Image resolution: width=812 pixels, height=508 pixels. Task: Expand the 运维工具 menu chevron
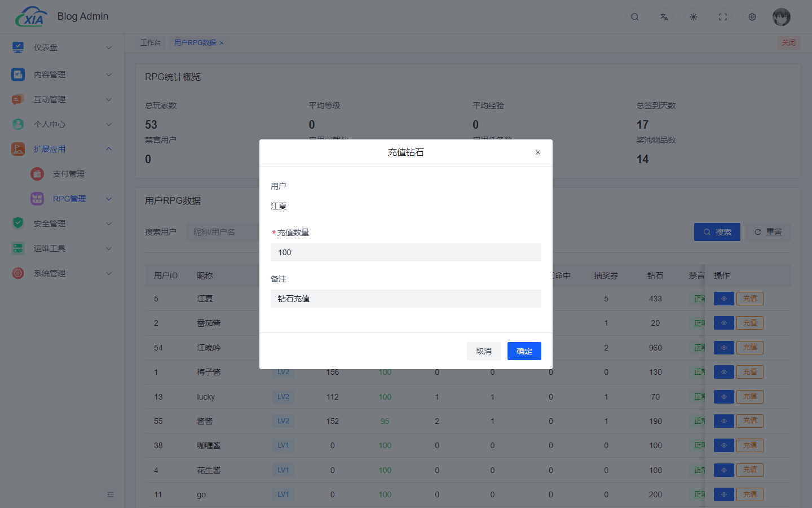pyautogui.click(x=109, y=248)
